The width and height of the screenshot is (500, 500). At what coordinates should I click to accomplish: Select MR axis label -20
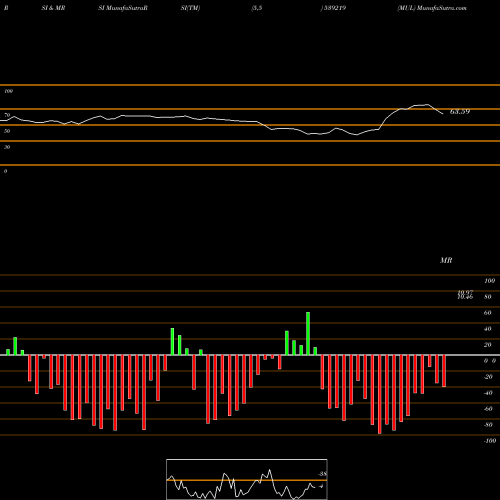[x=488, y=377]
